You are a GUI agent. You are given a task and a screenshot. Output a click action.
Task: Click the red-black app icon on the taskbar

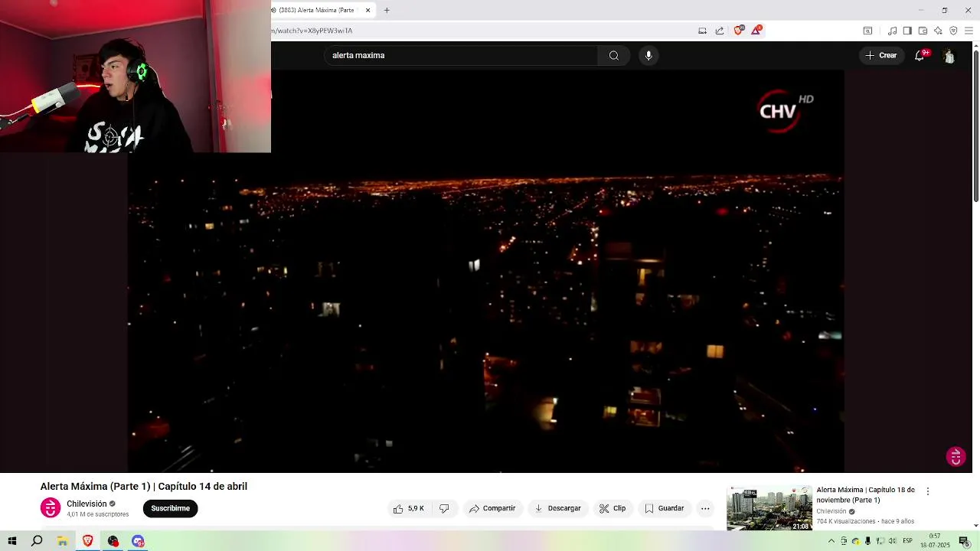(x=113, y=541)
